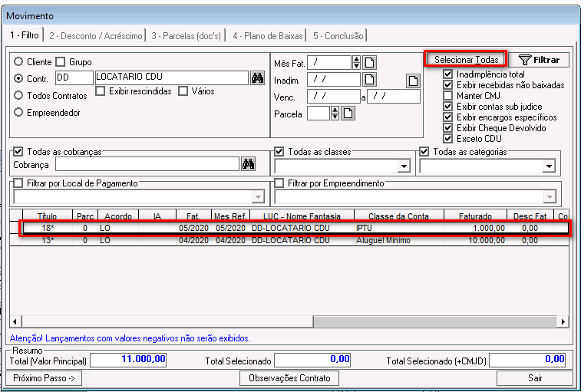Click document icon next to Mês Fat. field
Screen dimensions: 581x392
tap(369, 63)
